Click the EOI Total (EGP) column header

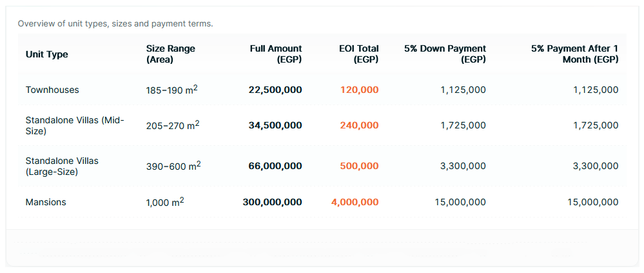tap(359, 54)
